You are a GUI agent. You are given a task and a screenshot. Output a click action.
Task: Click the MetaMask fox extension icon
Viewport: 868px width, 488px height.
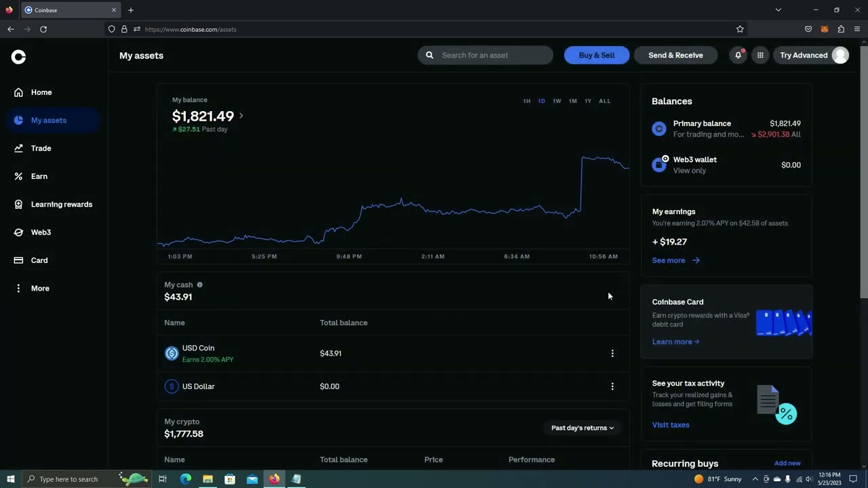point(825,29)
